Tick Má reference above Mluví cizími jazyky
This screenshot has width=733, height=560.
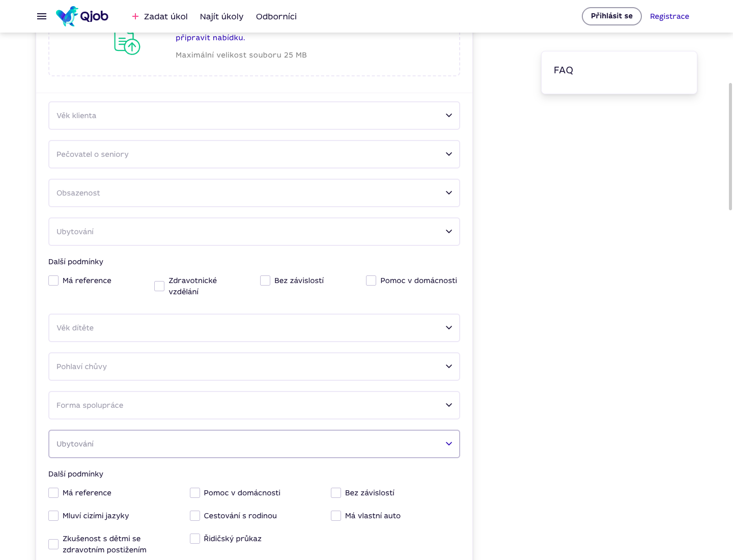click(x=53, y=493)
